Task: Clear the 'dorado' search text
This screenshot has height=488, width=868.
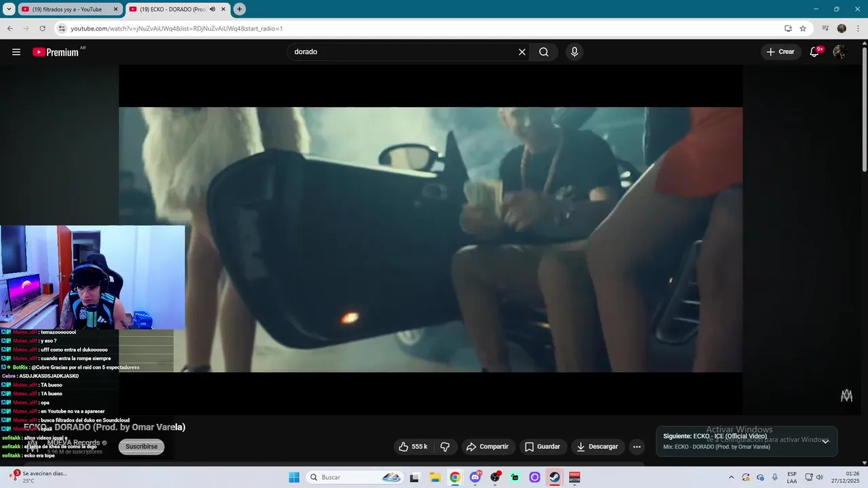Action: tap(522, 52)
